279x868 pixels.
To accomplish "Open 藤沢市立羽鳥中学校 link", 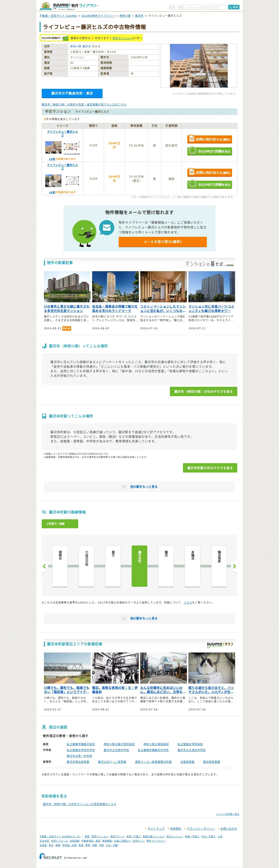I will pyautogui.click(x=116, y=750).
